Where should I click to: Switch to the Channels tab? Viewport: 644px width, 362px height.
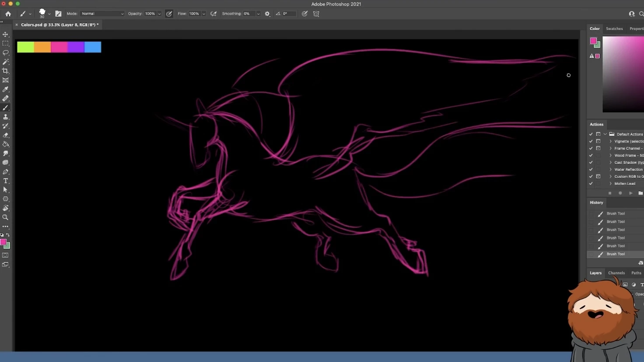point(616,273)
